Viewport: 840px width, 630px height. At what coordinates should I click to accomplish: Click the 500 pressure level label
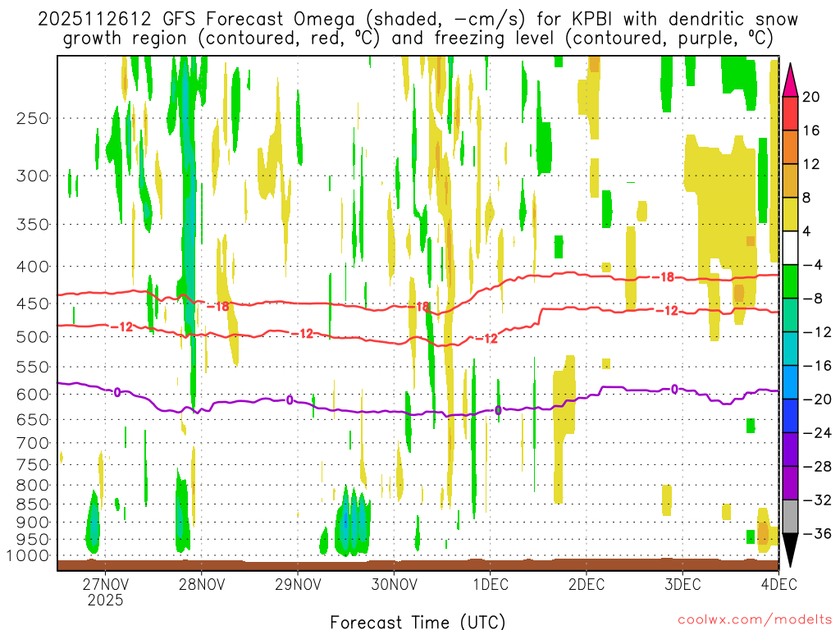(33, 337)
